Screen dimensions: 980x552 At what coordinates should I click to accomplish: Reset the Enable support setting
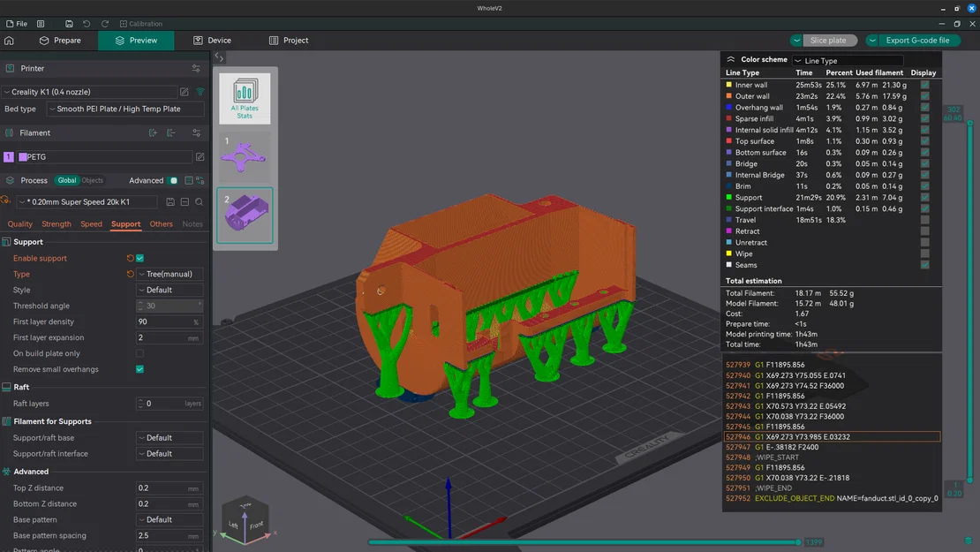[130, 258]
